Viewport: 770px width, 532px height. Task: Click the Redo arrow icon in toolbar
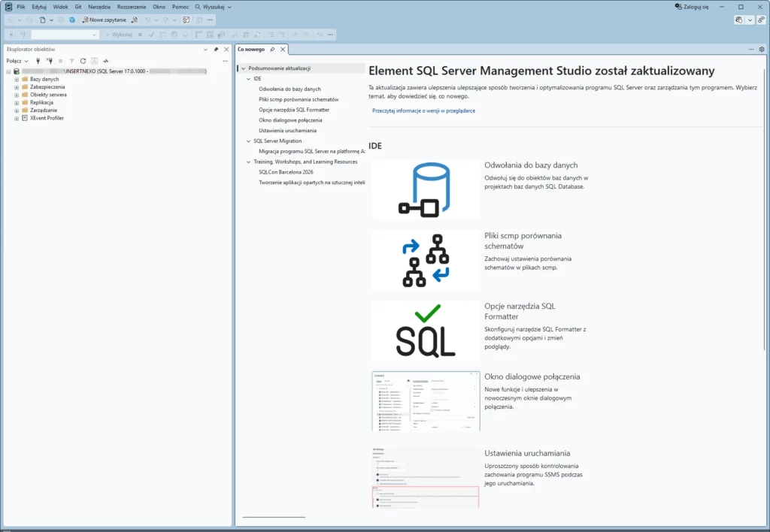[165, 20]
